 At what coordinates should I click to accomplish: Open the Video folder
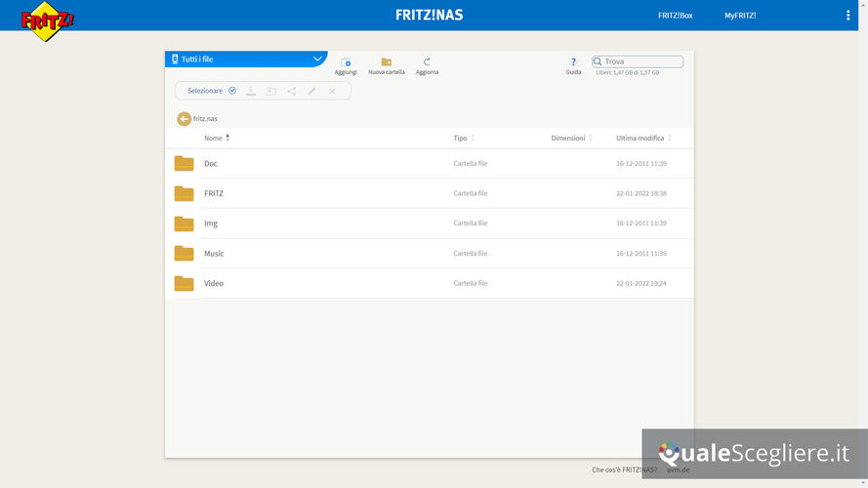214,283
